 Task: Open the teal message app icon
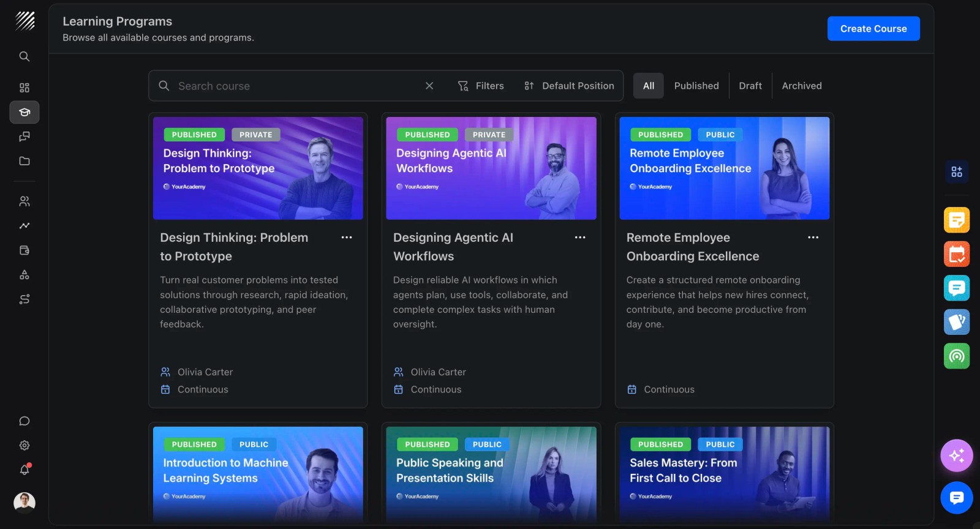(x=957, y=288)
